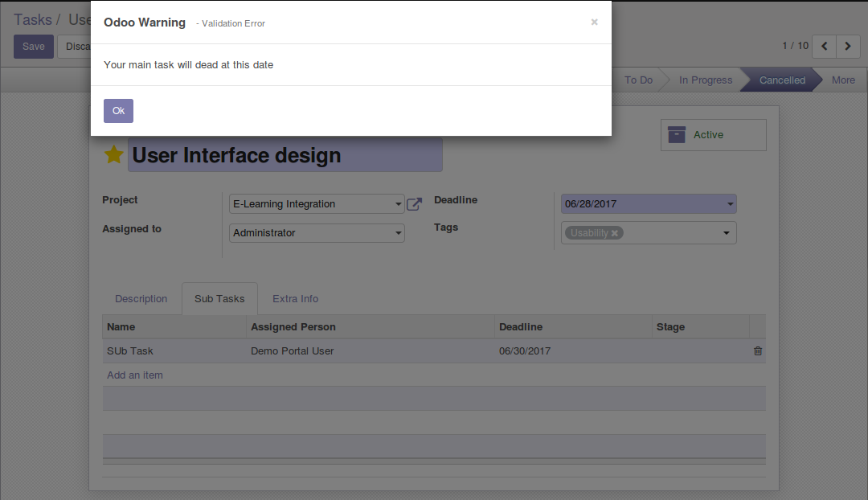Remove the Usability tag

(615, 233)
